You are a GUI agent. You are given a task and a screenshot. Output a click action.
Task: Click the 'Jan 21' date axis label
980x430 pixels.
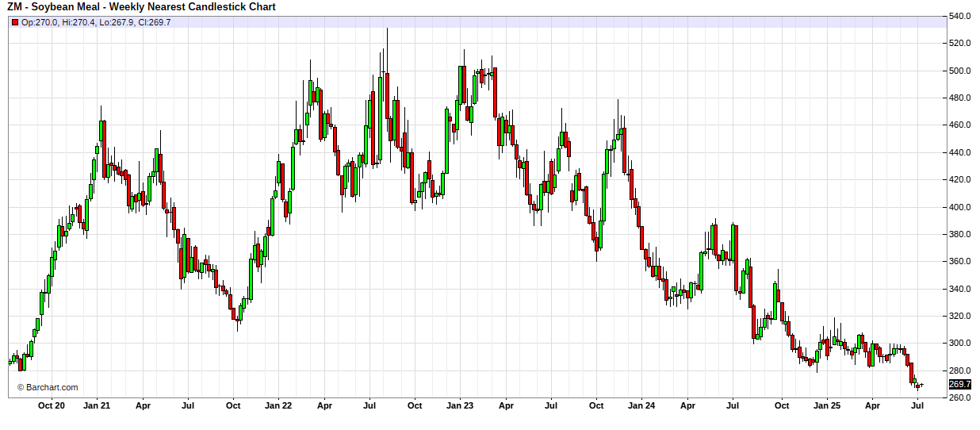click(98, 405)
